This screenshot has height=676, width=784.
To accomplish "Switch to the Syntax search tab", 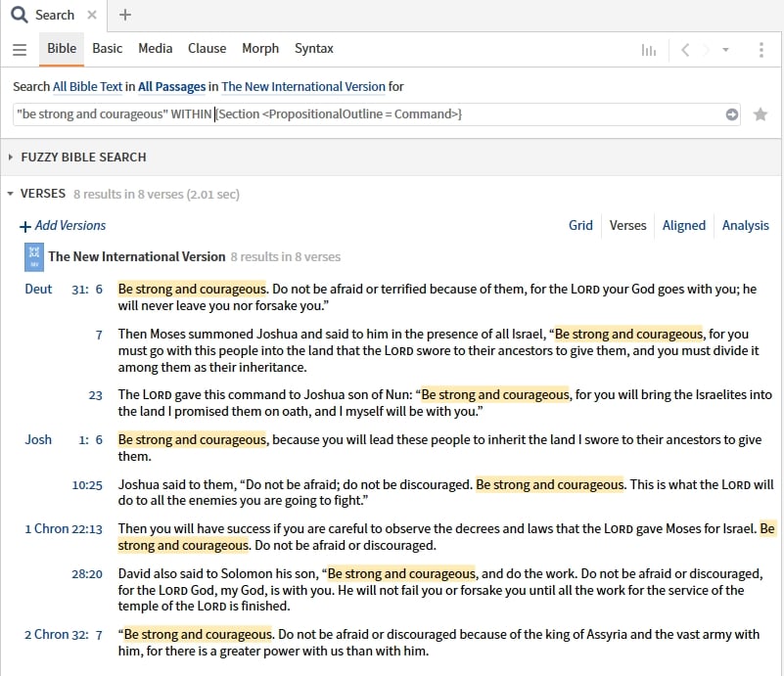I will pyautogui.click(x=313, y=49).
